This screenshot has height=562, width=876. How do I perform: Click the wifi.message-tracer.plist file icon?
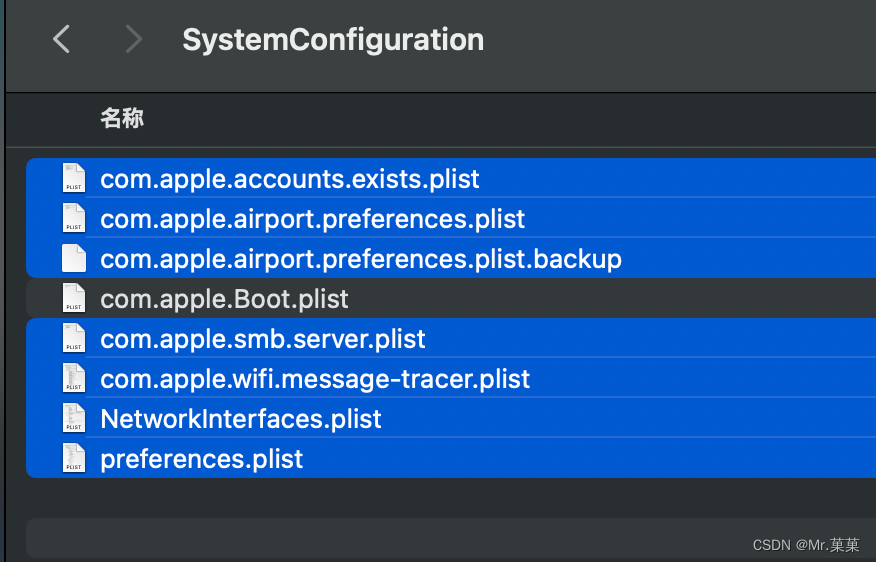pyautogui.click(x=74, y=378)
